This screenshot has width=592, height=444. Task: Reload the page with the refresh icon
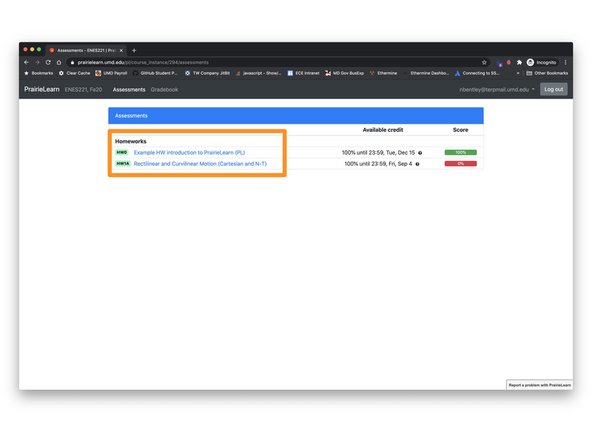pos(48,62)
